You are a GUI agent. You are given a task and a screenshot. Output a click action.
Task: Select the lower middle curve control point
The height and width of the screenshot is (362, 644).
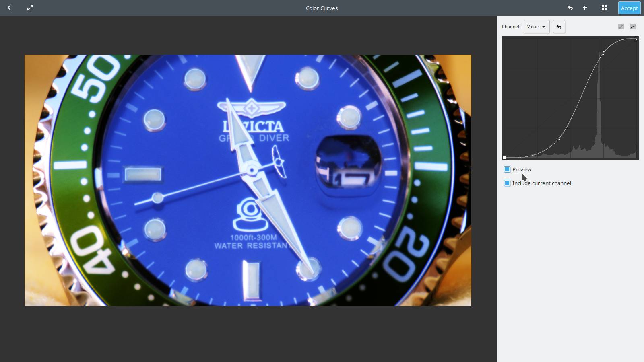558,140
